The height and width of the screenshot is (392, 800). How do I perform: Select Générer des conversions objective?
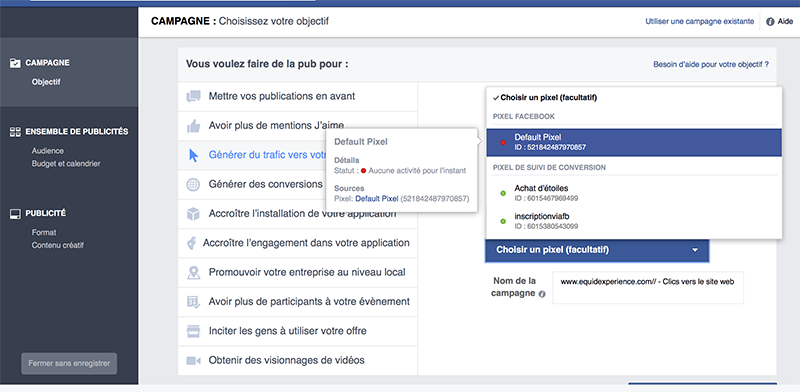pos(252,184)
